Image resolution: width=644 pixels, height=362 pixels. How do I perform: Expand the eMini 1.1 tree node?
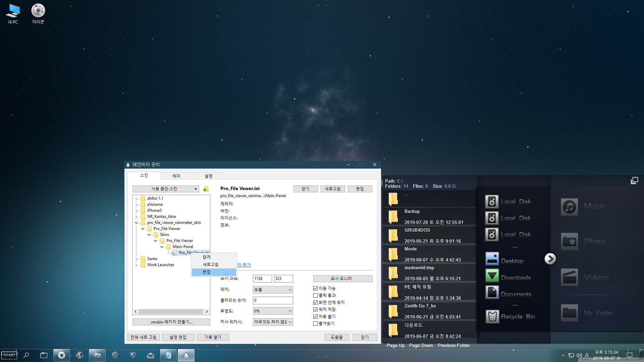click(136, 198)
